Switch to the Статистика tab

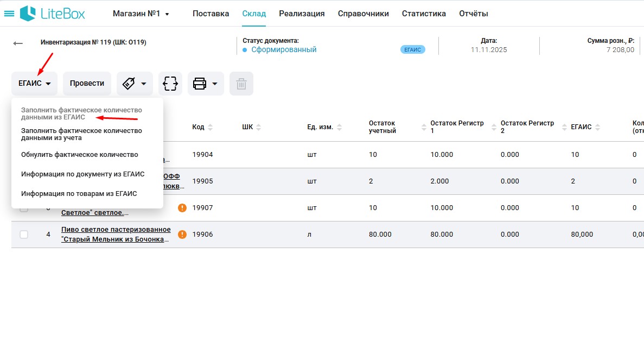tap(424, 14)
